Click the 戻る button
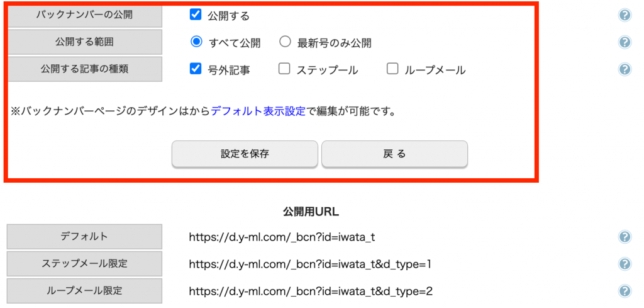644x308 pixels. 394,154
